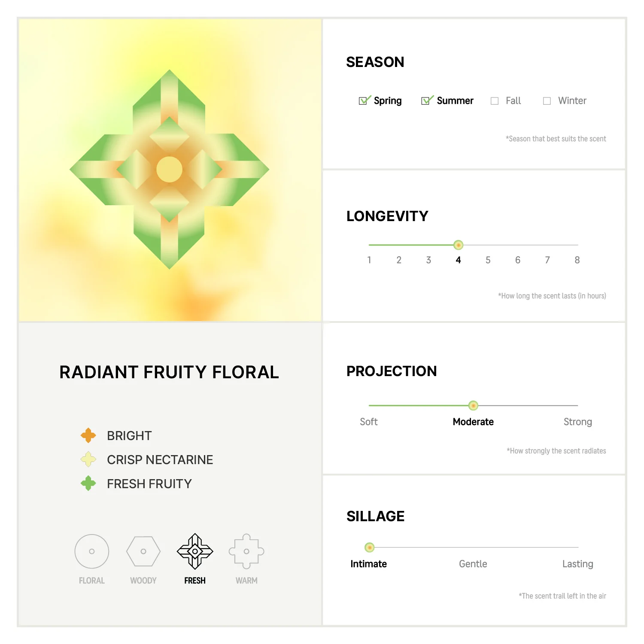Check the Winter season checkbox
644x644 pixels.
click(547, 101)
